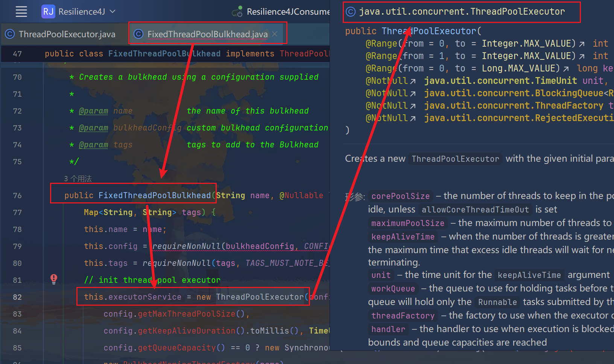Click threadFactory parameter in docs
This screenshot has width=614, height=364.
(403, 315)
